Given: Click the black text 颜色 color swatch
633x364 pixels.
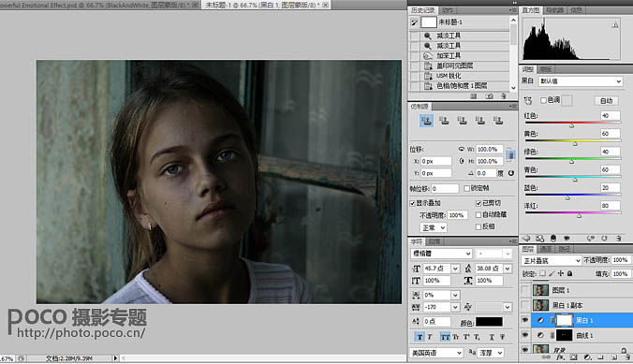Looking at the screenshot, I should pyautogui.click(x=490, y=322).
